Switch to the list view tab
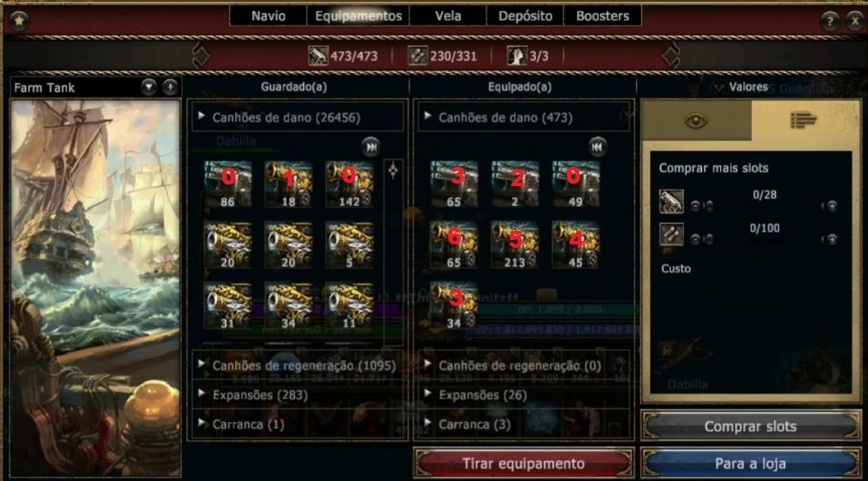The image size is (868, 481). (x=804, y=120)
